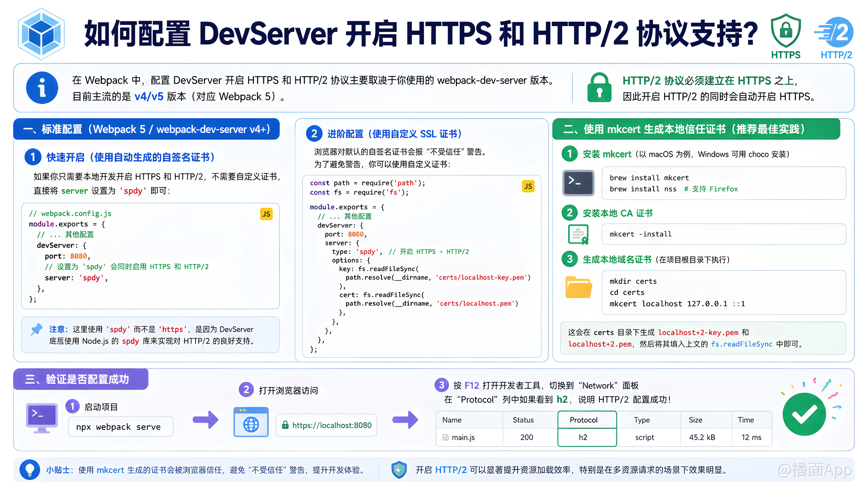Select the terminal icon beside brew install
Image resolution: width=868 pixels, height=488 pixels.
pyautogui.click(x=578, y=183)
